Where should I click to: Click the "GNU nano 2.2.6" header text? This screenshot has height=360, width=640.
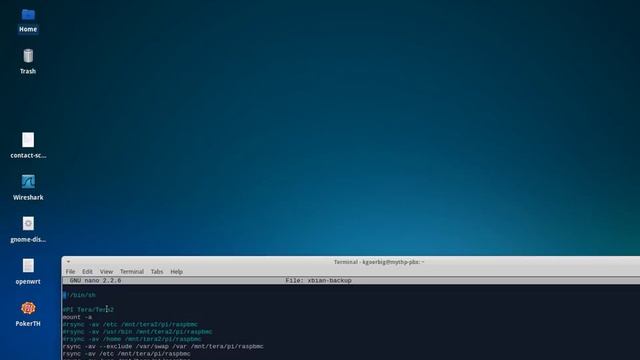[x=95, y=280]
